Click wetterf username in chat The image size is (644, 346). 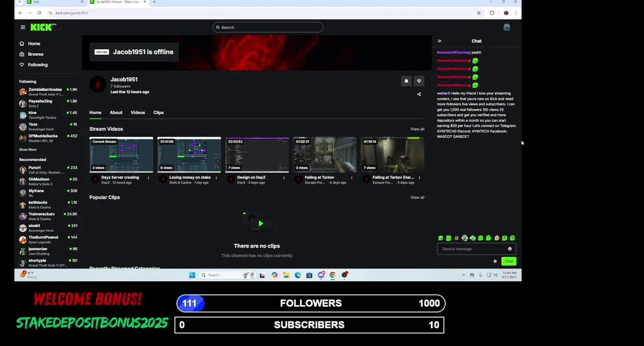click(x=443, y=93)
